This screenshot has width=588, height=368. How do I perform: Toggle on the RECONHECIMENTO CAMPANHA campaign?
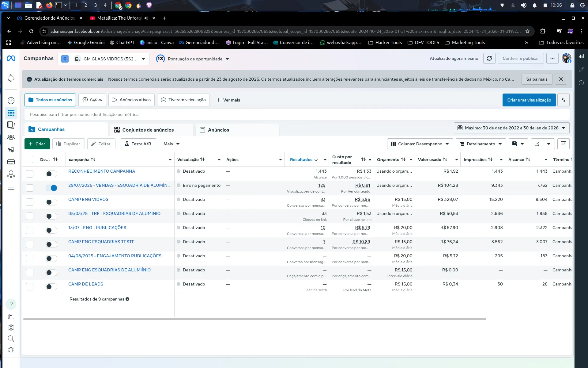click(x=51, y=174)
